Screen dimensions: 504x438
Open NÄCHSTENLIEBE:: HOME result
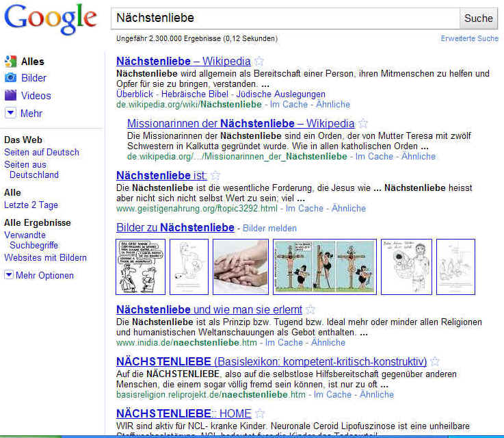(x=184, y=413)
